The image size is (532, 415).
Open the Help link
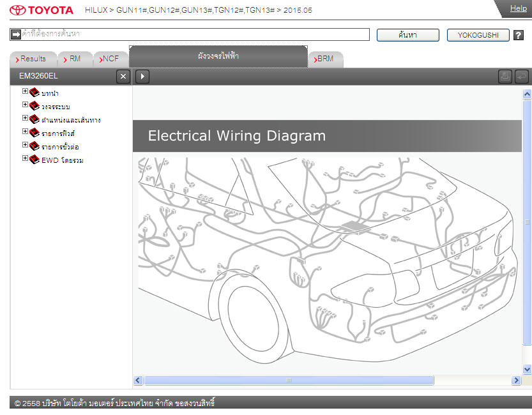pos(518,8)
